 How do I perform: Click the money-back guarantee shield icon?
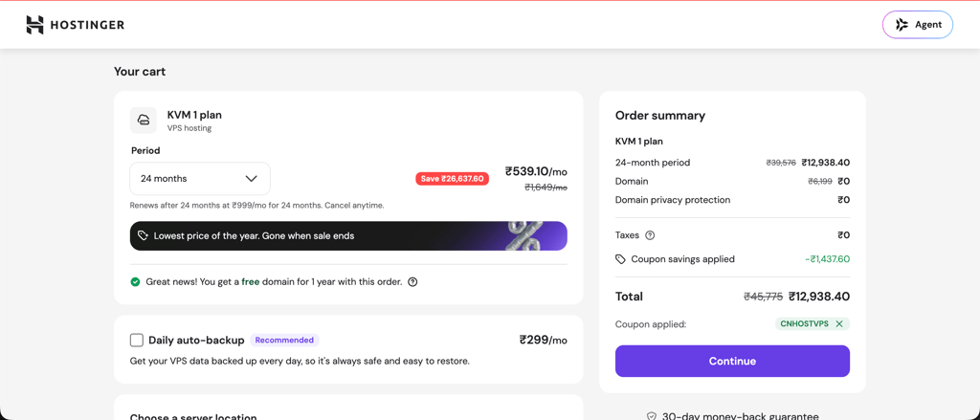click(x=651, y=415)
